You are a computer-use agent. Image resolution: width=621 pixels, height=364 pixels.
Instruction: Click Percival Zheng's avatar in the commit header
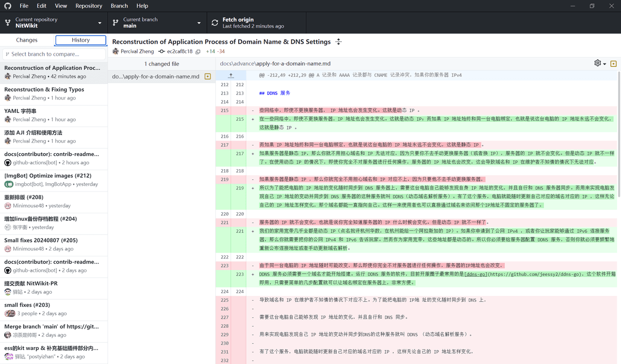pyautogui.click(x=115, y=51)
